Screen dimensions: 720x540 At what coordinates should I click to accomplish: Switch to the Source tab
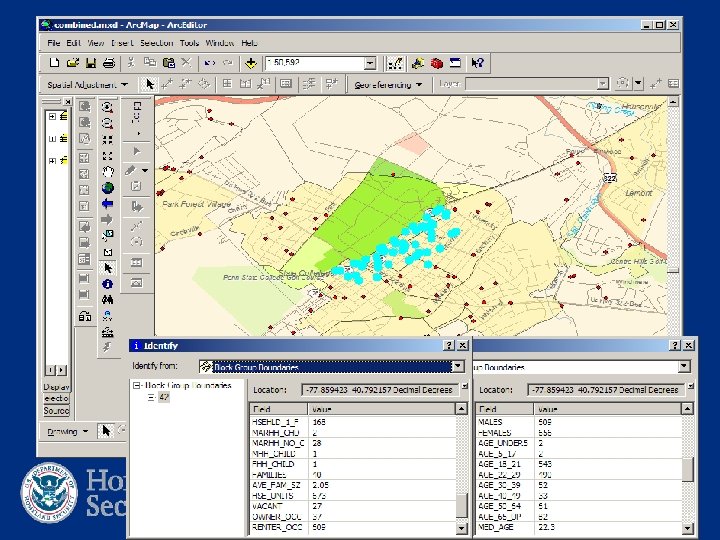pos(56,411)
